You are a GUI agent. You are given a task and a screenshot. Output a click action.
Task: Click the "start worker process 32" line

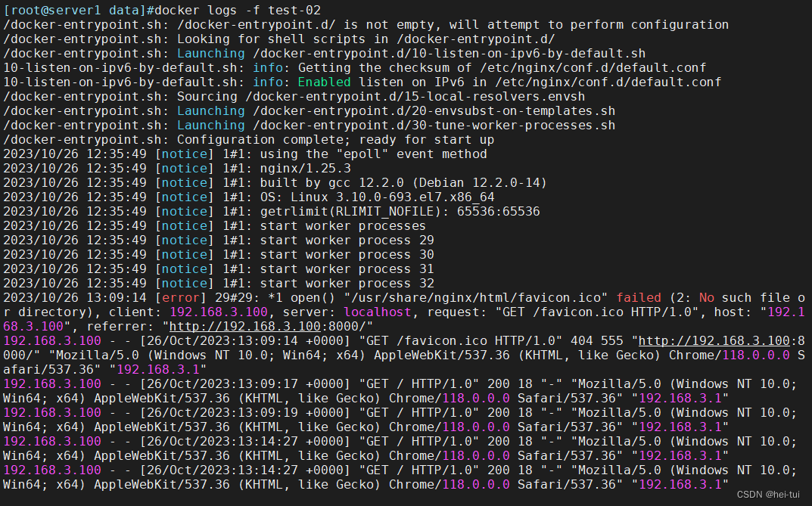[x=347, y=283]
